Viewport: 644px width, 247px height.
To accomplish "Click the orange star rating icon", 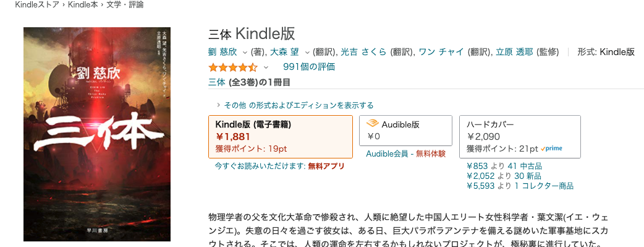I will point(233,67).
